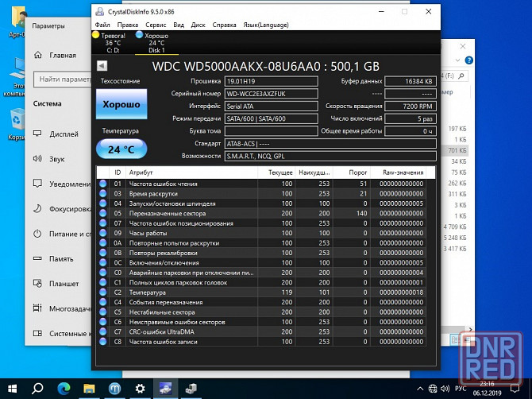Open Планшет in the Параметры sidebar
This screenshot has height=399, width=532.
coord(58,284)
